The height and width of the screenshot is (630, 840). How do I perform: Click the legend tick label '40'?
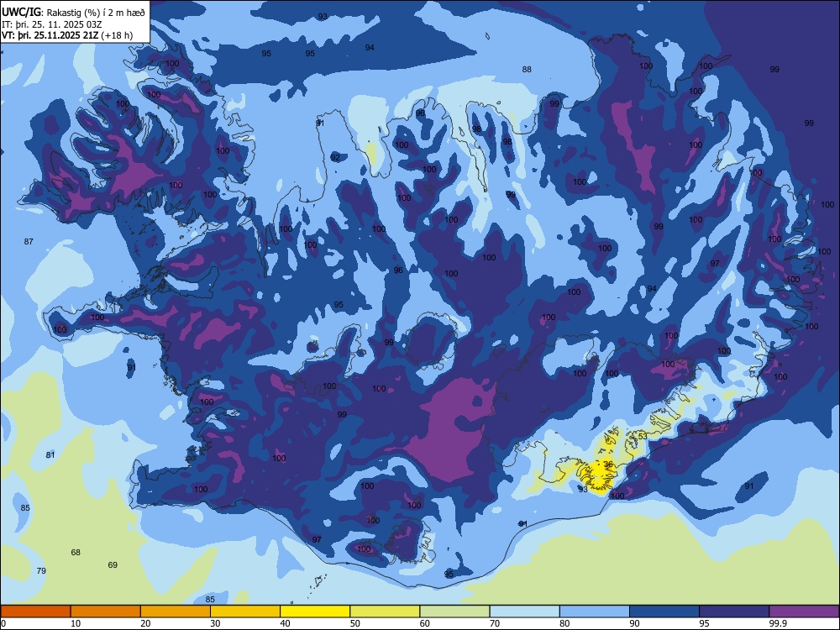point(285,623)
